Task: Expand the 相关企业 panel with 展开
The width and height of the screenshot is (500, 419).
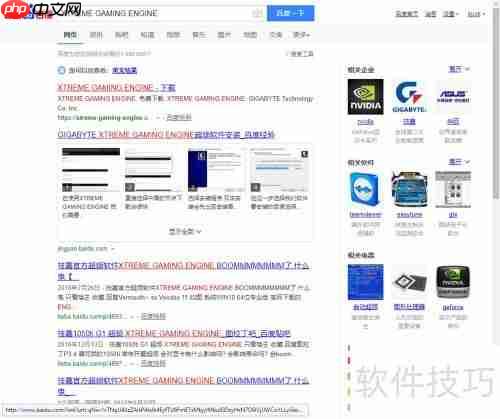Action: tap(459, 69)
